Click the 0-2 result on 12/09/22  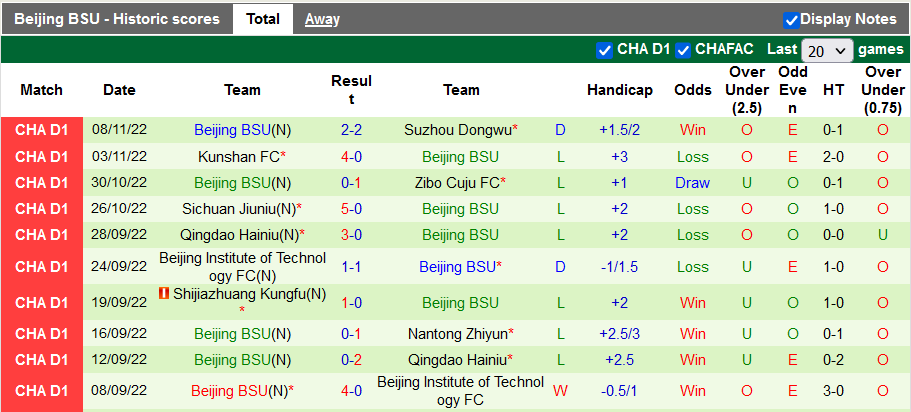pyautogui.click(x=352, y=360)
